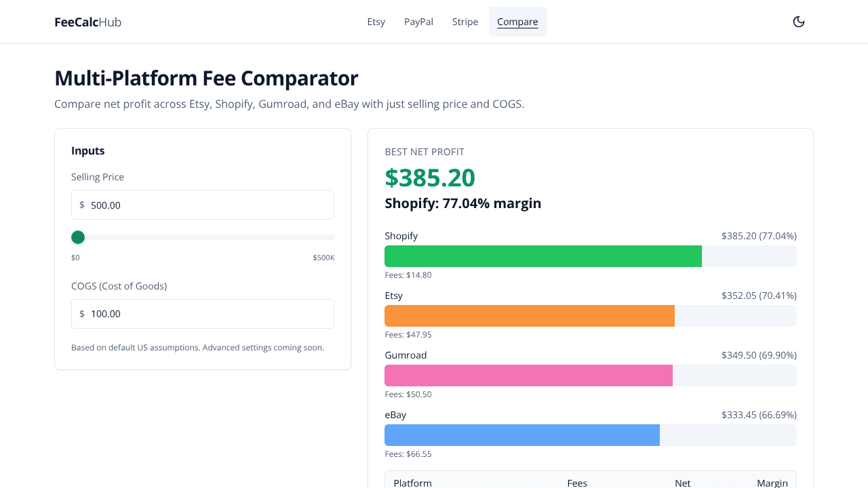Click the '$500K' slider maximum label
This screenshot has width=868, height=488.
[x=323, y=258]
